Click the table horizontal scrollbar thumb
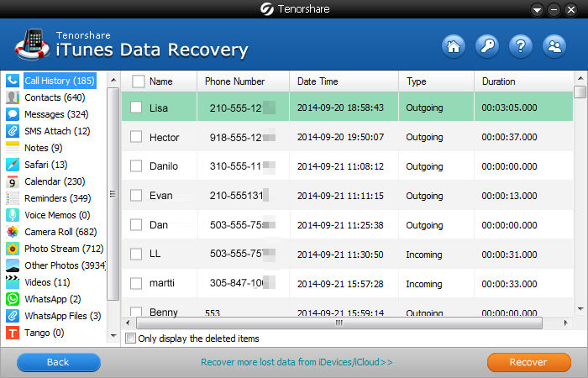Image resolution: width=588 pixels, height=378 pixels. (339, 323)
